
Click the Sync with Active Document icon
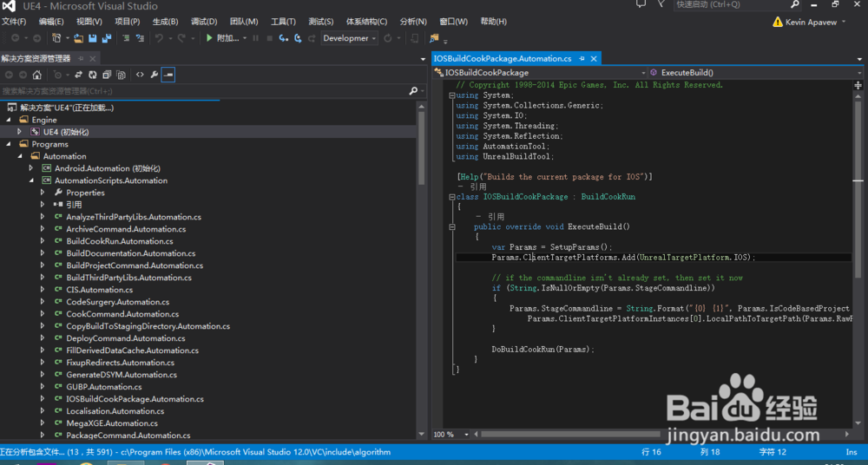79,75
